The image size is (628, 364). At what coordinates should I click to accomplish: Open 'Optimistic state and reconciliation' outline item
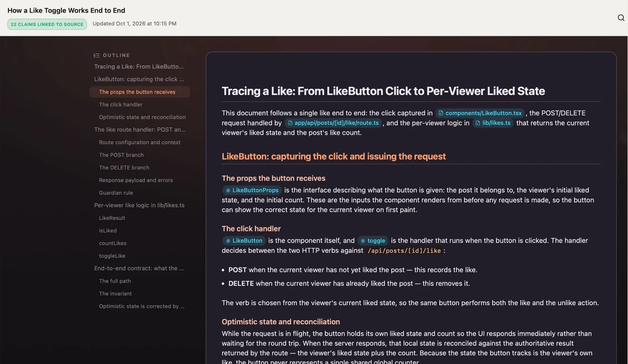pos(142,117)
